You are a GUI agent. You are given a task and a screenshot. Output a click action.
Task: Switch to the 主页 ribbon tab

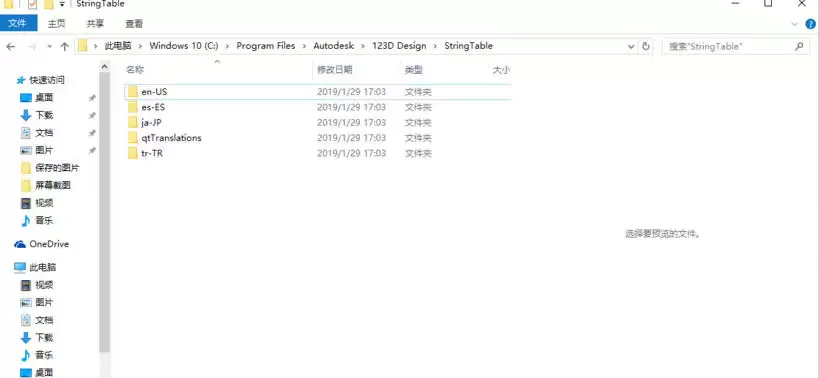pos(57,23)
